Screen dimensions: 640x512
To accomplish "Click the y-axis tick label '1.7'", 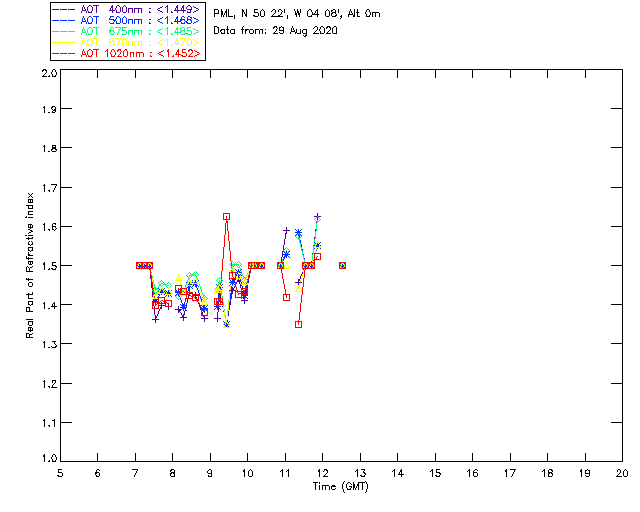I will [49, 188].
